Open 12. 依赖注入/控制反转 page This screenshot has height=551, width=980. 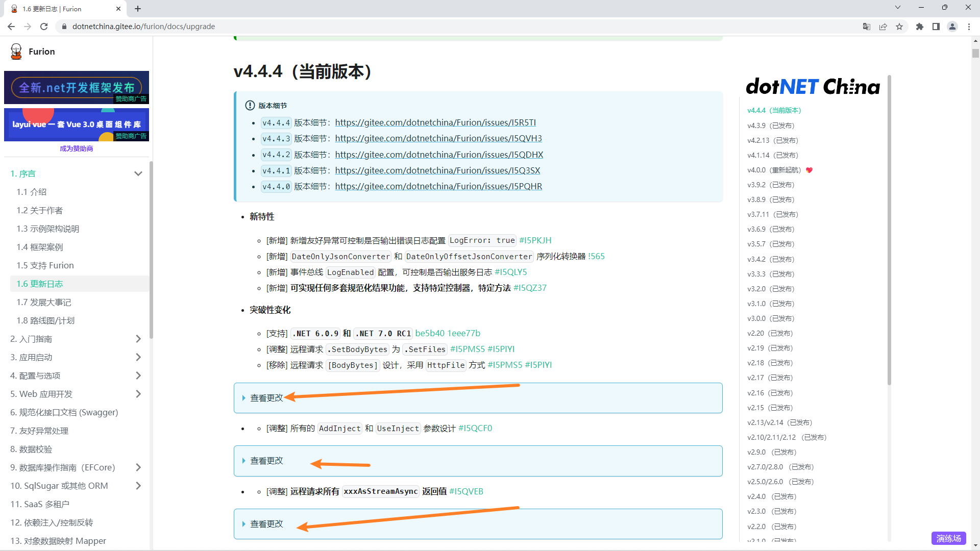(x=51, y=522)
